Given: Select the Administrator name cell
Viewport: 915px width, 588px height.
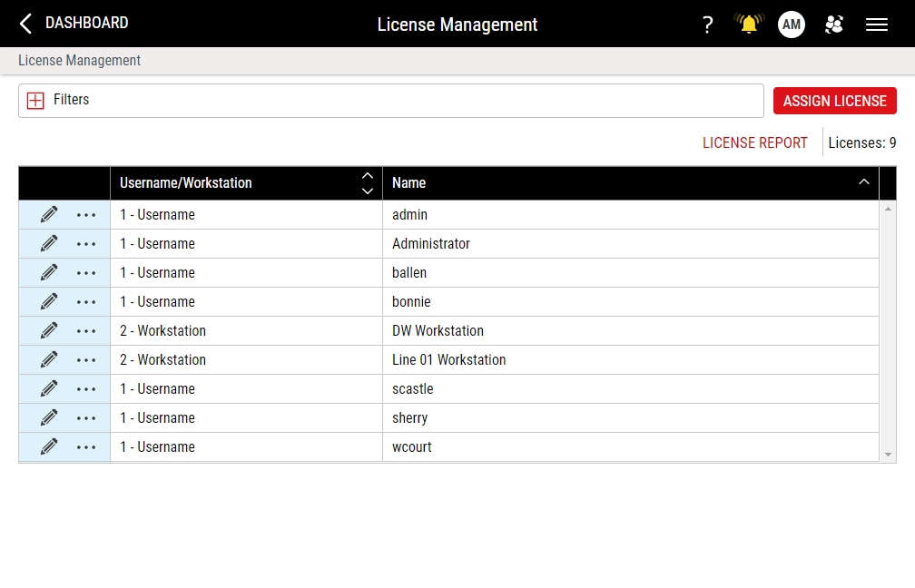Looking at the screenshot, I should (x=630, y=244).
